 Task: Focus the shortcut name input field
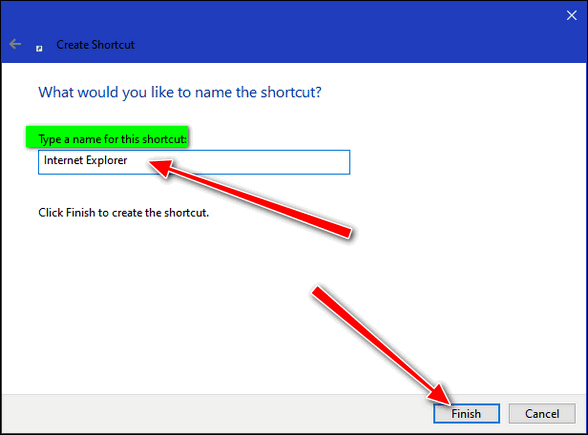(x=194, y=162)
